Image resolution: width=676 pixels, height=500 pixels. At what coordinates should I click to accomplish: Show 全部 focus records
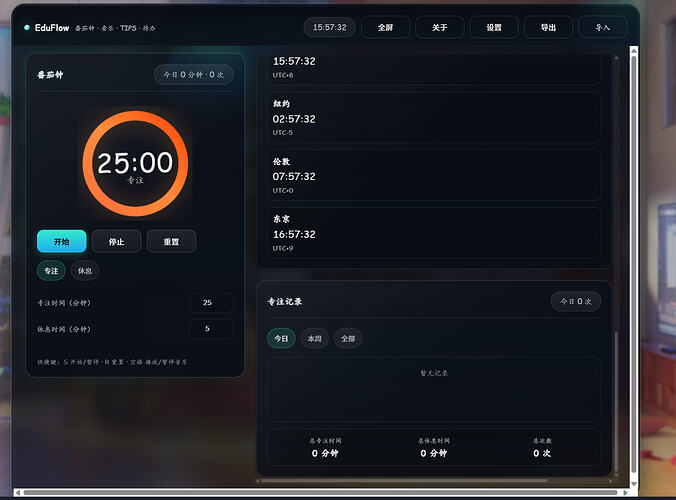tap(348, 339)
